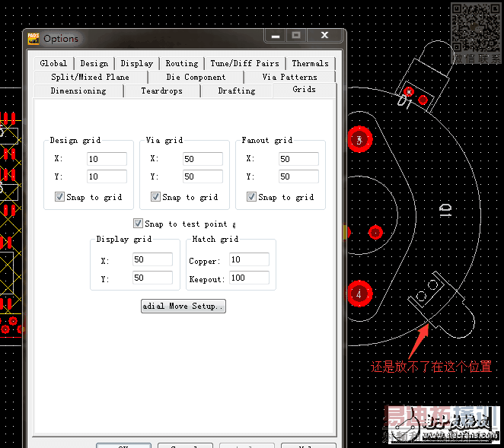Open the Via Patterns tab

click(289, 77)
